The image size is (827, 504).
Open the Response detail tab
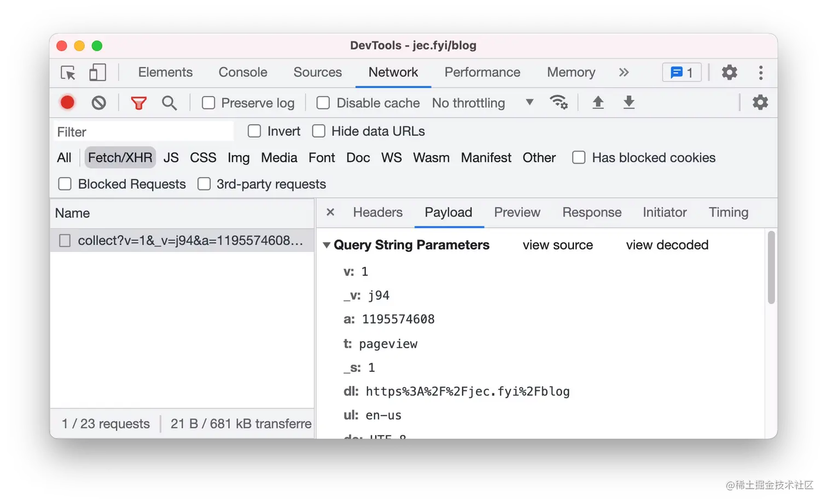[592, 212]
